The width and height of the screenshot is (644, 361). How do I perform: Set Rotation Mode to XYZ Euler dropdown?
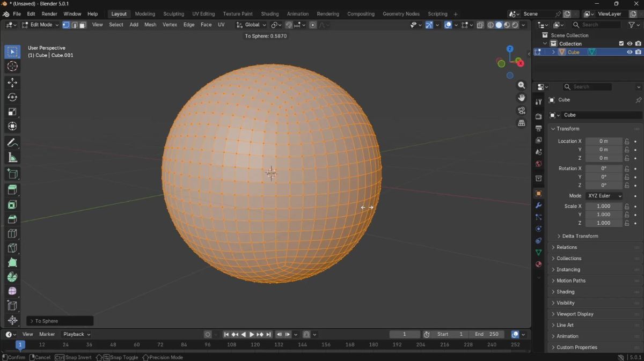(604, 196)
